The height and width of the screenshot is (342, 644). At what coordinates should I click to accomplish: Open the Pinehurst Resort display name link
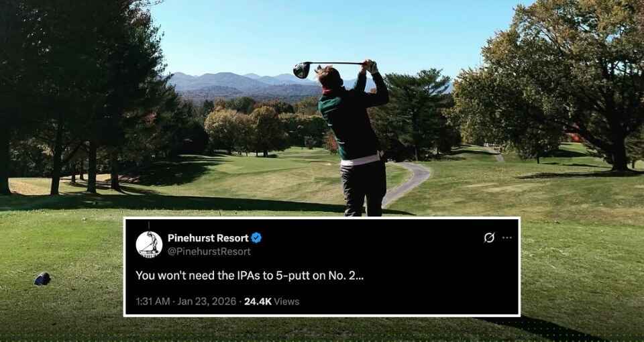pos(208,237)
